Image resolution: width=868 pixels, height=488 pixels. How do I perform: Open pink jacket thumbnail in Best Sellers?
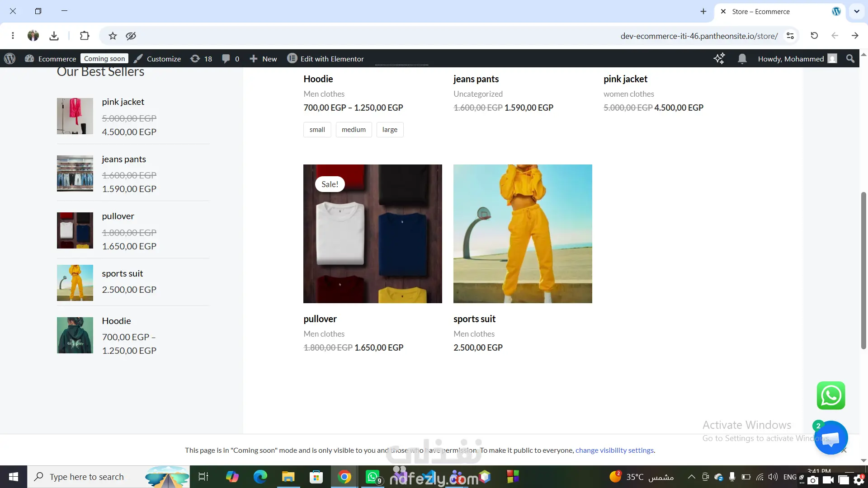click(75, 116)
